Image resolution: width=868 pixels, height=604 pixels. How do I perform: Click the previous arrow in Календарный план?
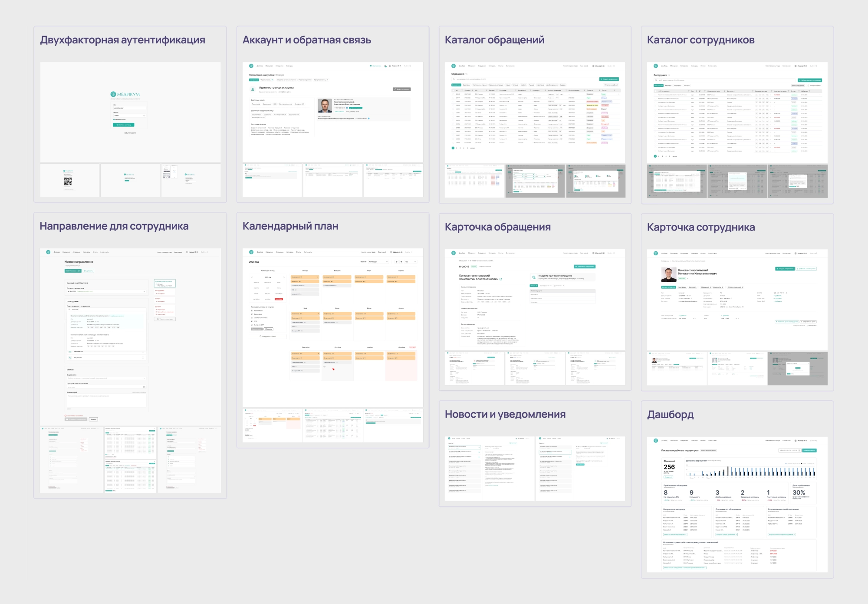click(396, 262)
